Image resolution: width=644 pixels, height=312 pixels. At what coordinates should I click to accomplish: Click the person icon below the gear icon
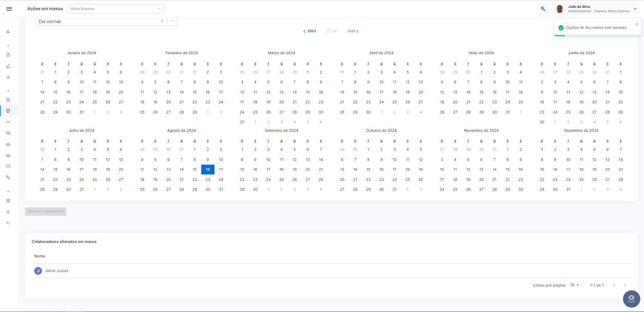click(8, 212)
